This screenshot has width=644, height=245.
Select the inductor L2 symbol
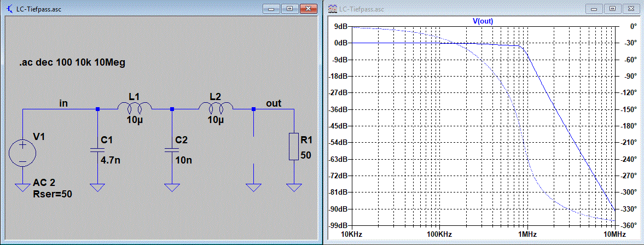(216, 108)
